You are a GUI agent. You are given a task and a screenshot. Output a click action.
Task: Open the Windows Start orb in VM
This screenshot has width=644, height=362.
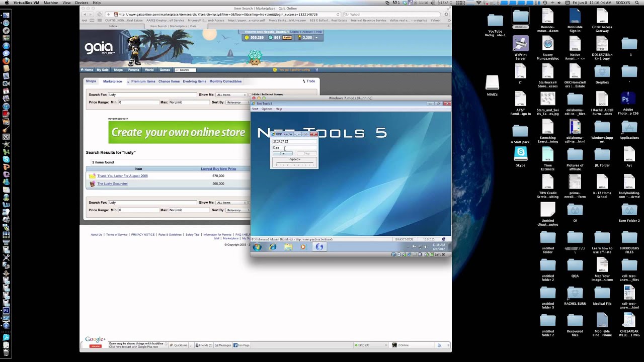click(258, 247)
